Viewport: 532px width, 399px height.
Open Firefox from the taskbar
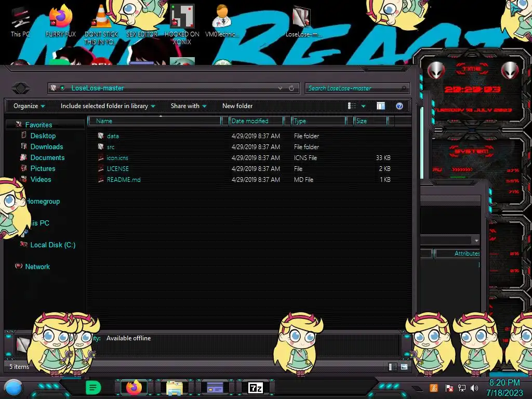point(134,388)
